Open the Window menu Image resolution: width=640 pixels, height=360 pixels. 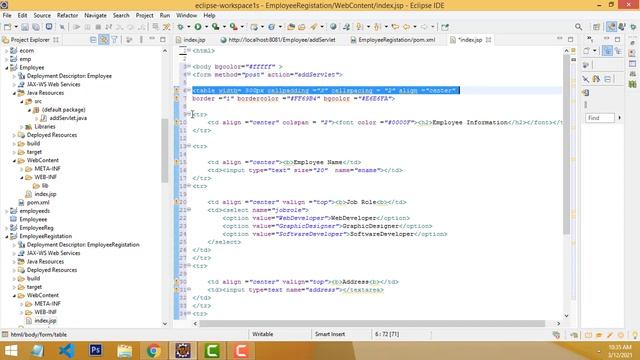(x=186, y=15)
